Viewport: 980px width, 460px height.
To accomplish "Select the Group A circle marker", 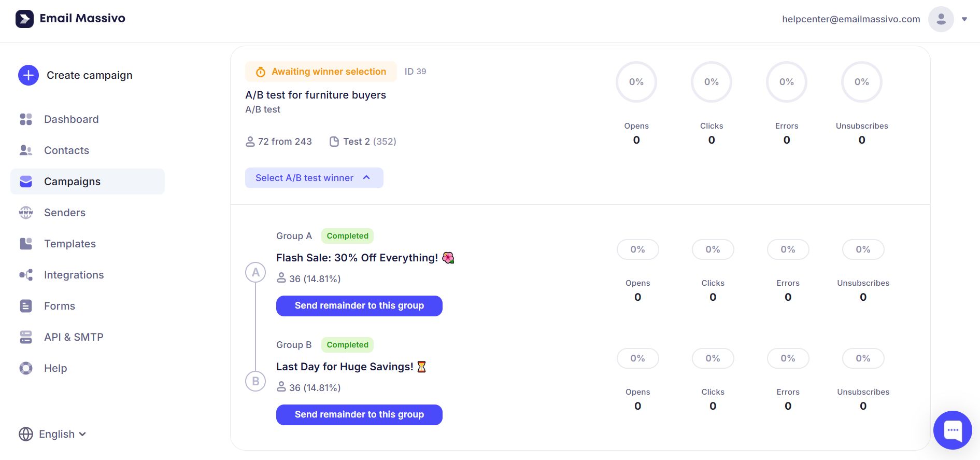I will point(255,272).
